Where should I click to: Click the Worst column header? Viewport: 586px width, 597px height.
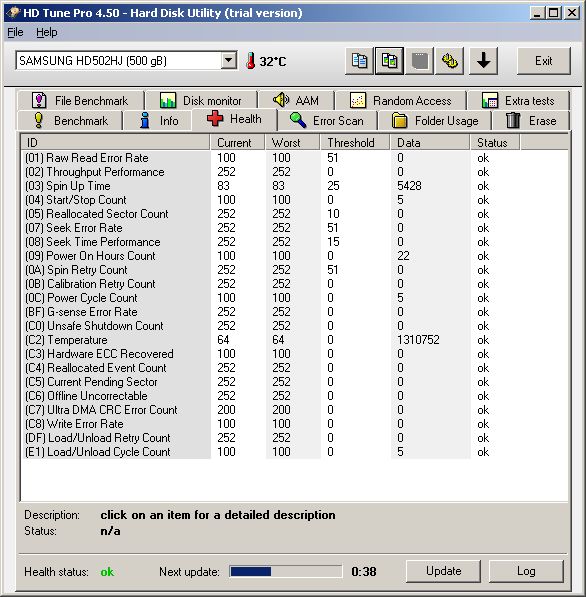pyautogui.click(x=292, y=143)
